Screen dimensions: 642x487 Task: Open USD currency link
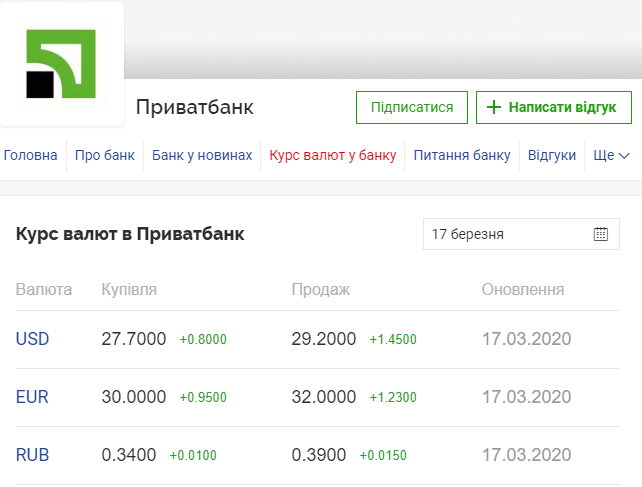point(32,339)
